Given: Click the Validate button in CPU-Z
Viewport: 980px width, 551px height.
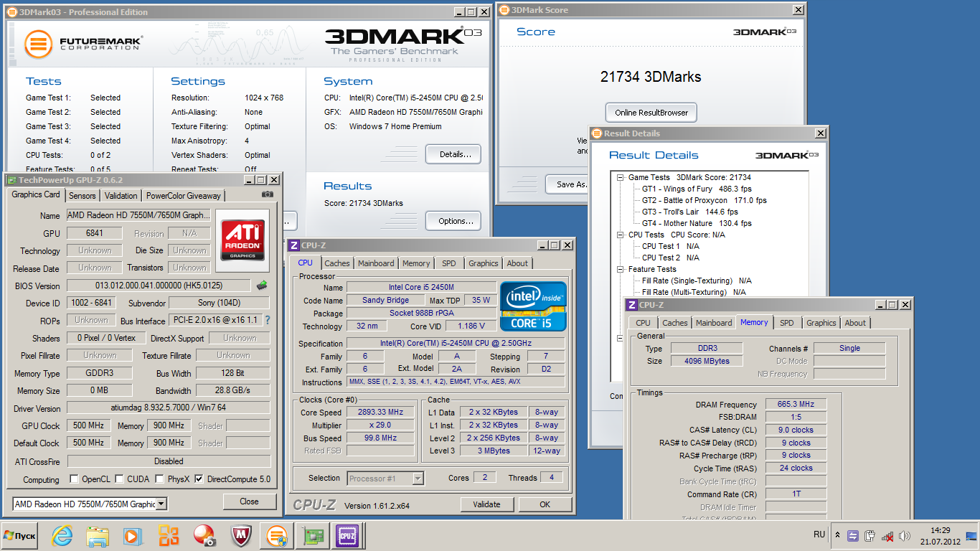Looking at the screenshot, I should [486, 504].
